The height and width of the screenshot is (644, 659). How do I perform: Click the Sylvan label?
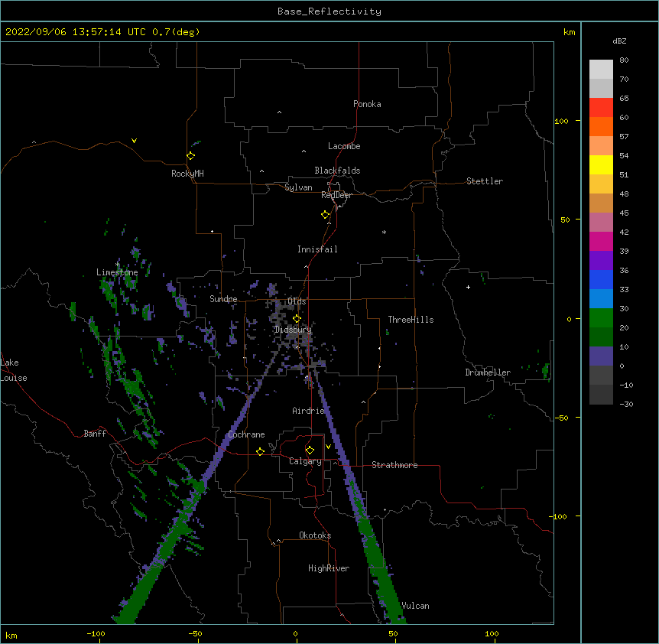298,187
